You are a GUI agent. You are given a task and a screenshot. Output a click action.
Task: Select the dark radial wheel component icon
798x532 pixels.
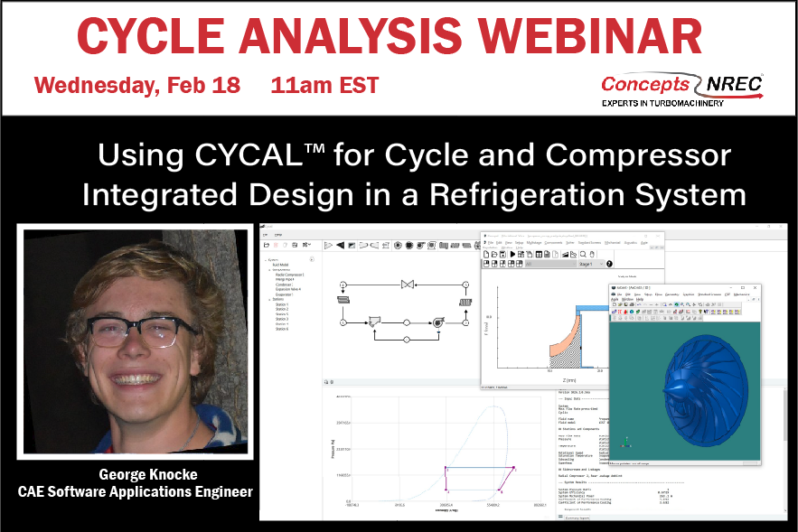coord(409,245)
